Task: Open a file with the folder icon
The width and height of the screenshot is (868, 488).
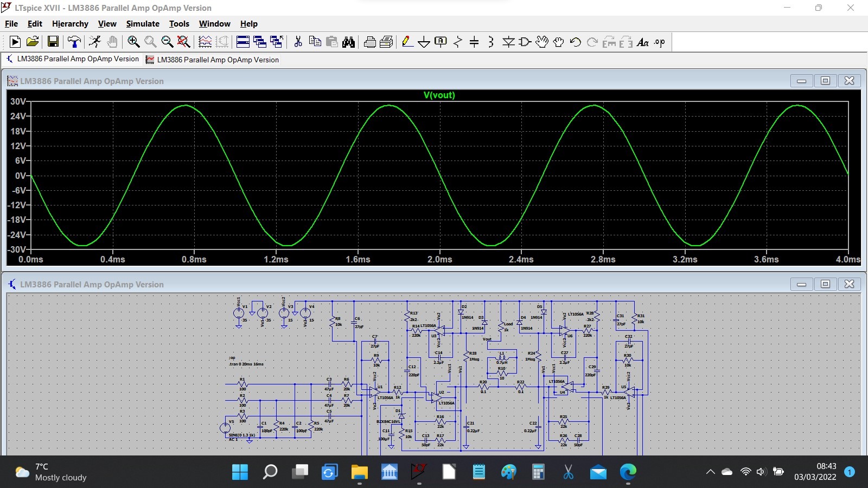Action: tap(33, 42)
